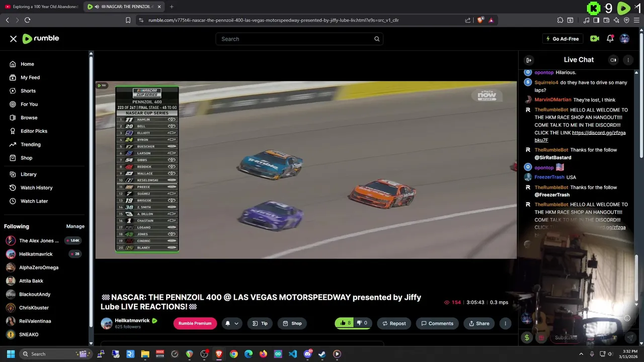Click the bookmark icon in address bar
The image size is (644, 362).
click(x=128, y=20)
